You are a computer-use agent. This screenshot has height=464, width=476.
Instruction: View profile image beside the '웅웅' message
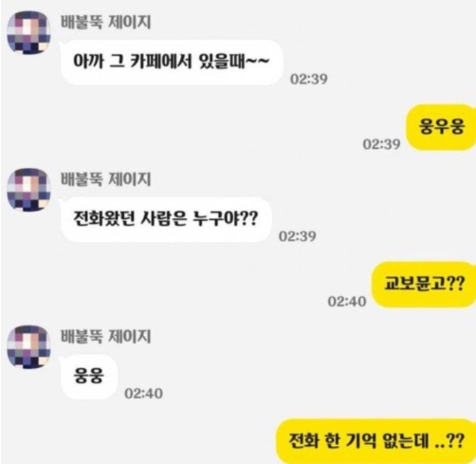[x=28, y=346]
